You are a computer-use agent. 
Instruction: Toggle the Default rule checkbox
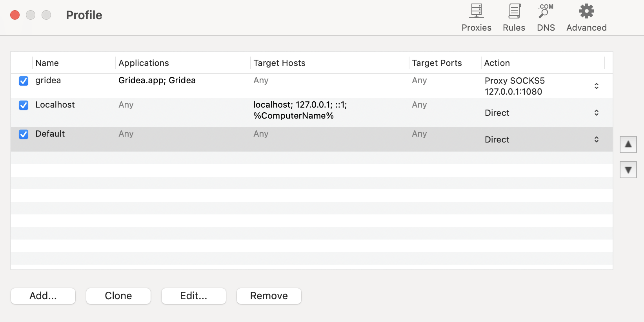(x=24, y=134)
